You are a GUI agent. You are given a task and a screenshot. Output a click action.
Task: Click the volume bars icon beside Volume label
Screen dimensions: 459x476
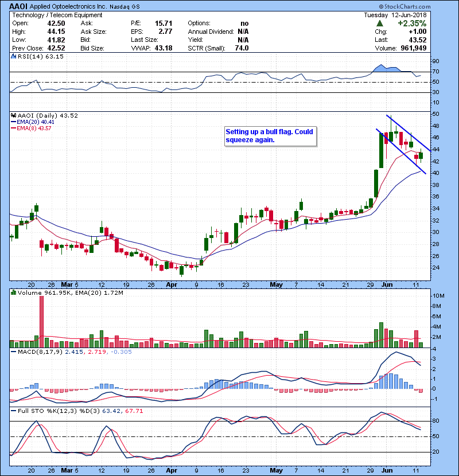tap(13, 292)
